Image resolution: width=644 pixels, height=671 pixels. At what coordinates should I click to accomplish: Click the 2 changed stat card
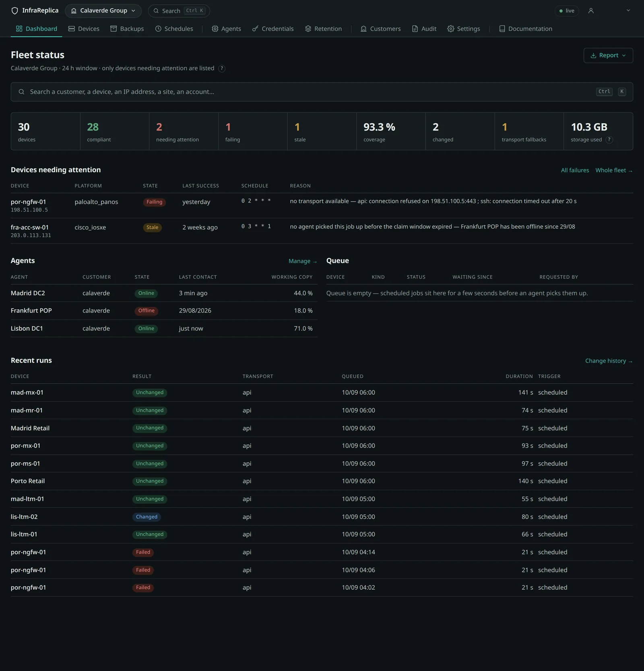[460, 131]
